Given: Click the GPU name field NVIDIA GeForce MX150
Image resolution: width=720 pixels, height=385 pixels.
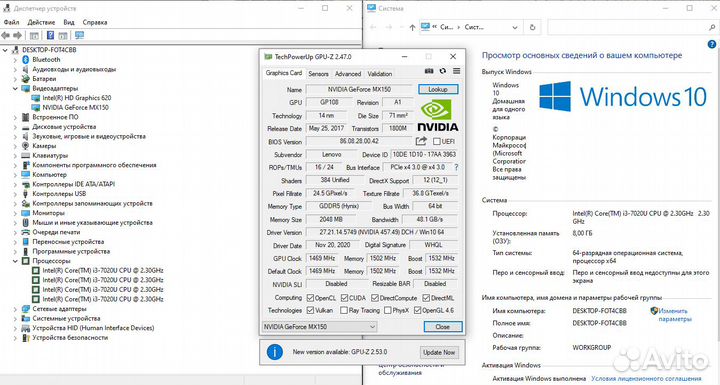Looking at the screenshot, I should (x=359, y=90).
